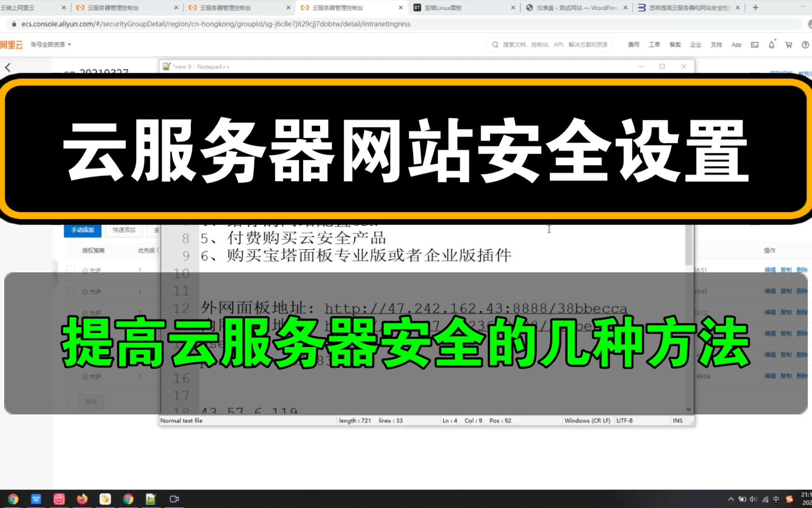The width and height of the screenshot is (812, 508).
Task: Go back with the left arrow icon
Action: point(8,67)
